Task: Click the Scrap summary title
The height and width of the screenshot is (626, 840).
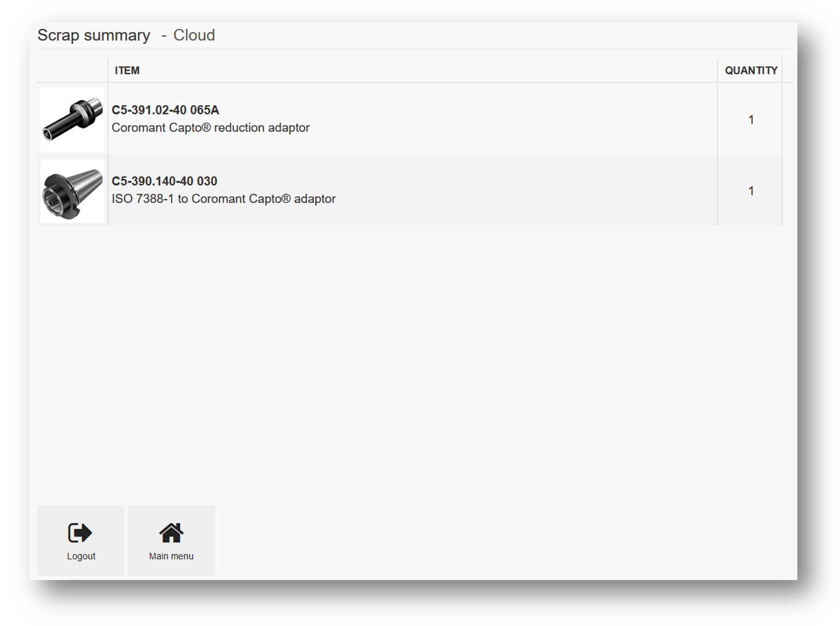Action: [x=94, y=35]
